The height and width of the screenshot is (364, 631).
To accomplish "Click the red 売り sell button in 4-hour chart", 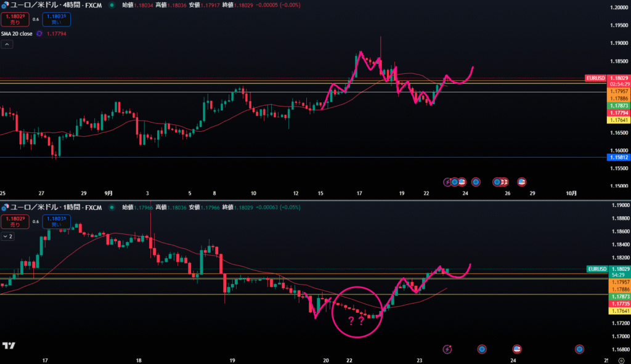I will [14, 19].
